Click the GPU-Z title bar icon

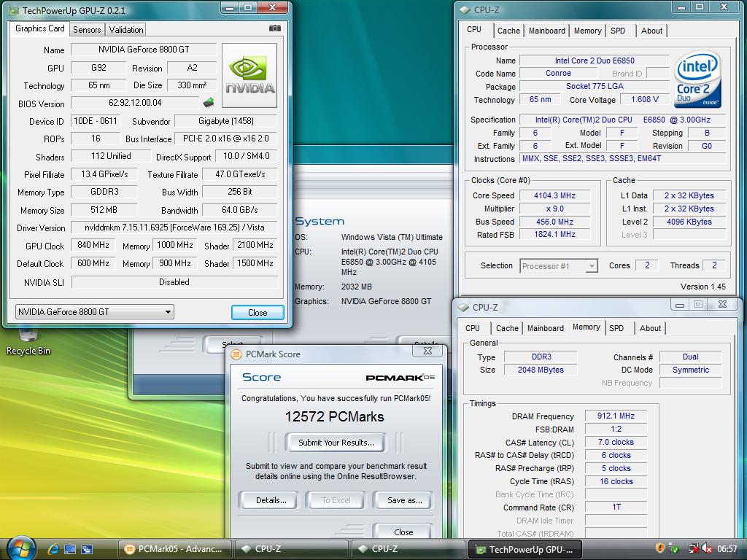14,10
